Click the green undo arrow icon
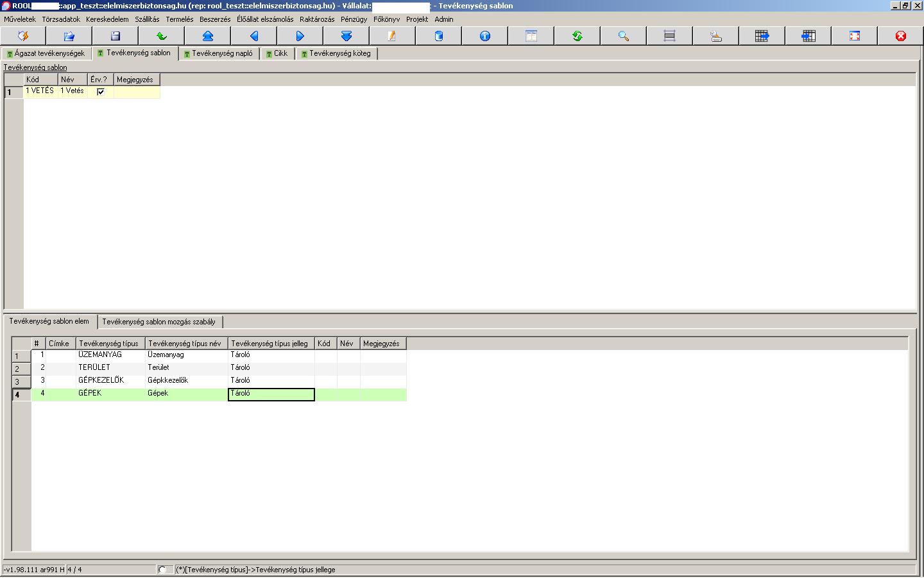This screenshot has height=578, width=924. tap(162, 36)
